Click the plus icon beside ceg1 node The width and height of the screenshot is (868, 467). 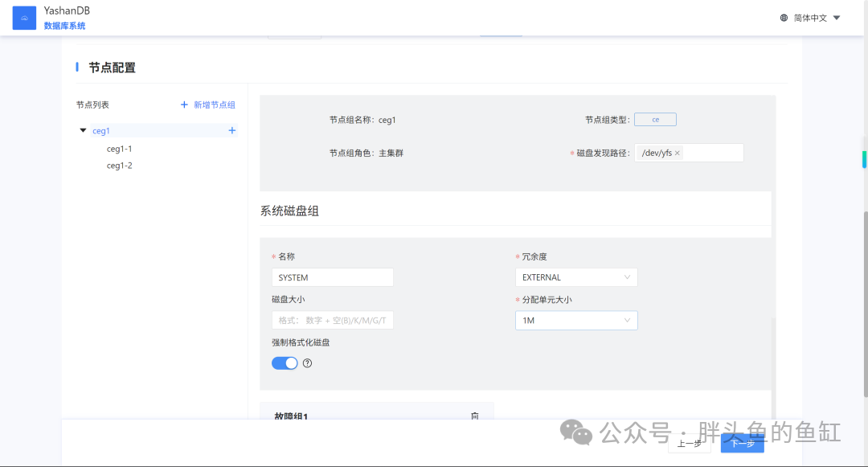pos(232,130)
